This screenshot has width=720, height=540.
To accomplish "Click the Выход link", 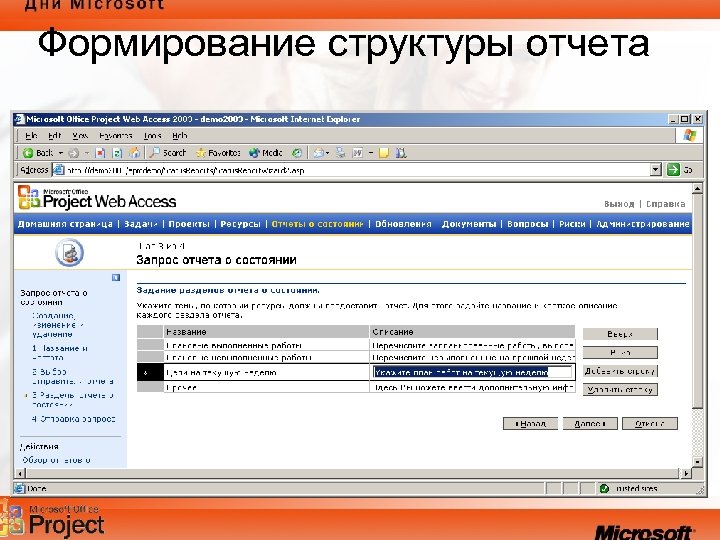I will pyautogui.click(x=619, y=204).
